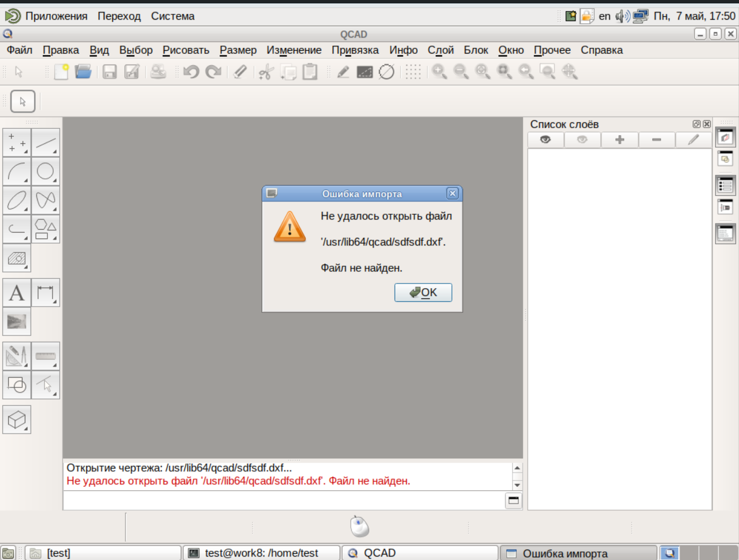This screenshot has width=739, height=560.
Task: Expand the command line history panel button
Action: 513,501
